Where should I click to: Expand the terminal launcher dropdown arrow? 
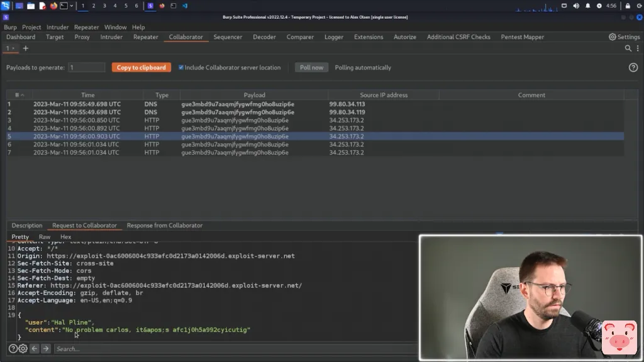tap(71, 6)
